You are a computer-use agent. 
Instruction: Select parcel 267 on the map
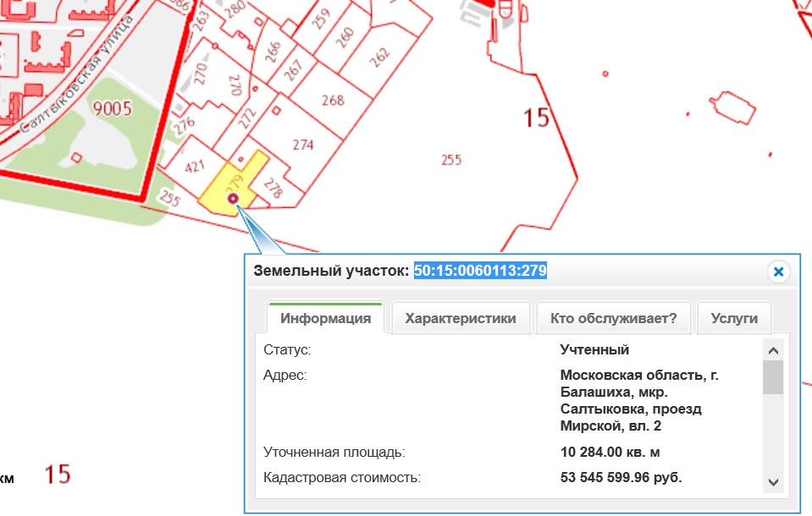click(293, 71)
